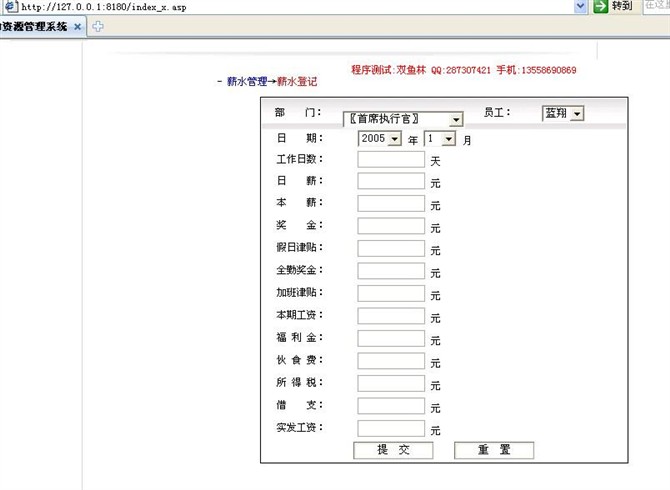Screen dimensions: 670x490
Task: Click the 日期 label text
Action: pyautogui.click(x=300, y=138)
